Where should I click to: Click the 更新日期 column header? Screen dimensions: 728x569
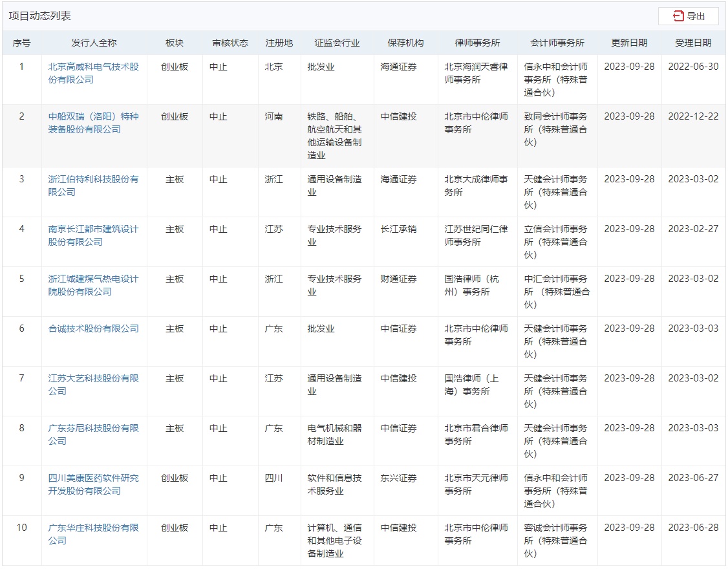629,43
